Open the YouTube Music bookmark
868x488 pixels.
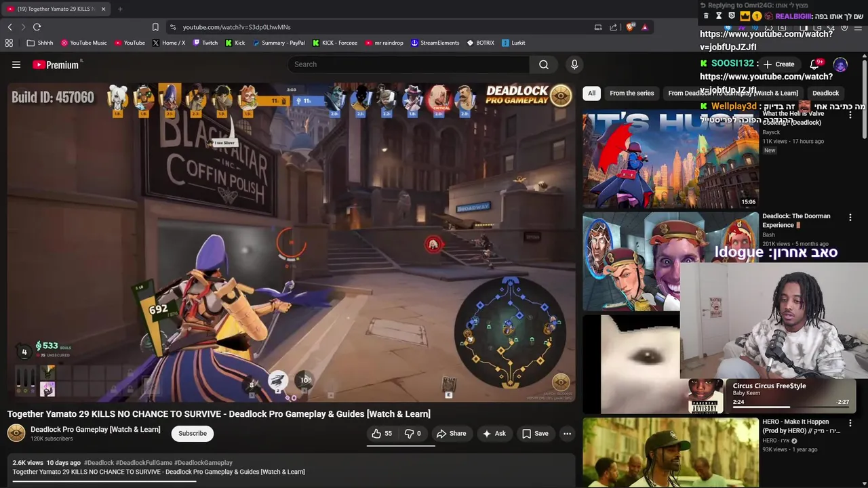(x=84, y=43)
